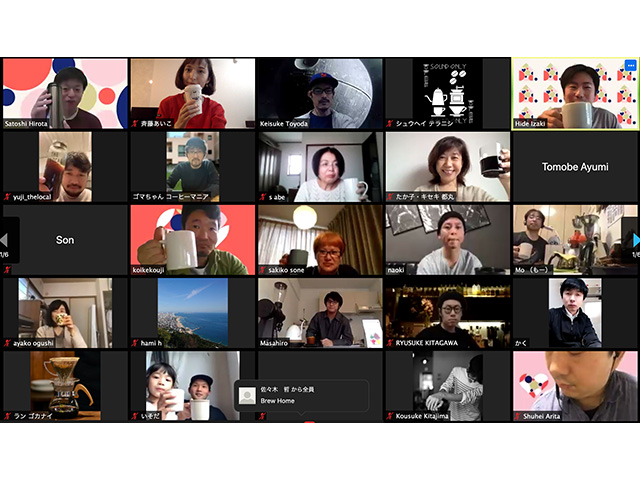Viewport: 640px width, 480px height.
Task: Select the Tomobe Ayumi name tile
Action: pos(575,167)
